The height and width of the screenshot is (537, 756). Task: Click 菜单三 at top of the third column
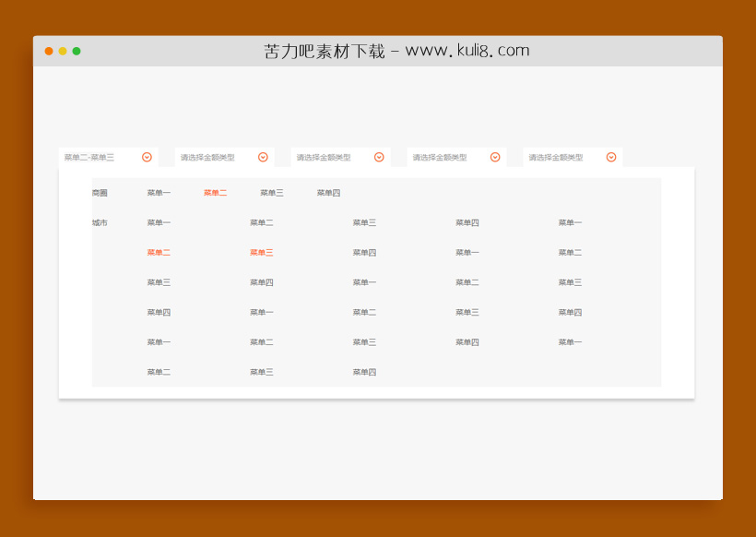click(x=364, y=221)
